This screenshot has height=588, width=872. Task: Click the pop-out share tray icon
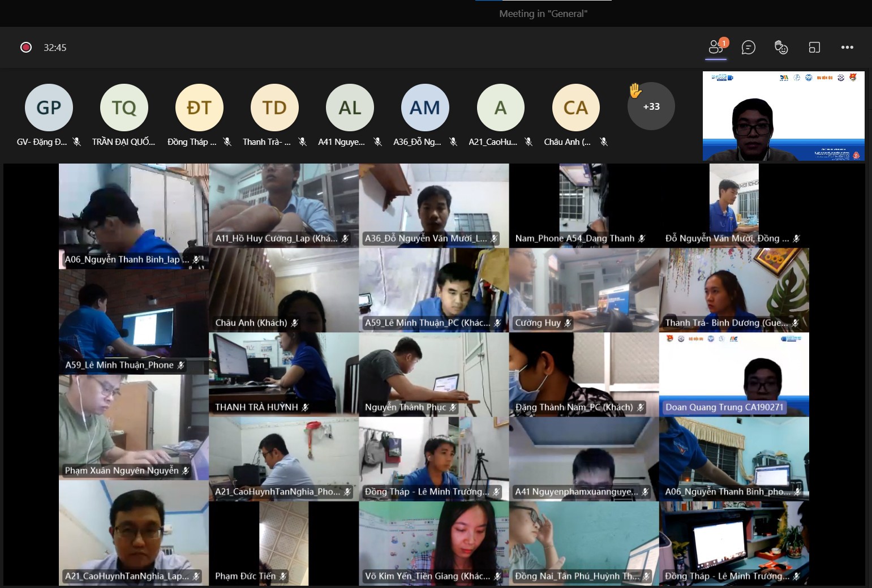coord(814,48)
